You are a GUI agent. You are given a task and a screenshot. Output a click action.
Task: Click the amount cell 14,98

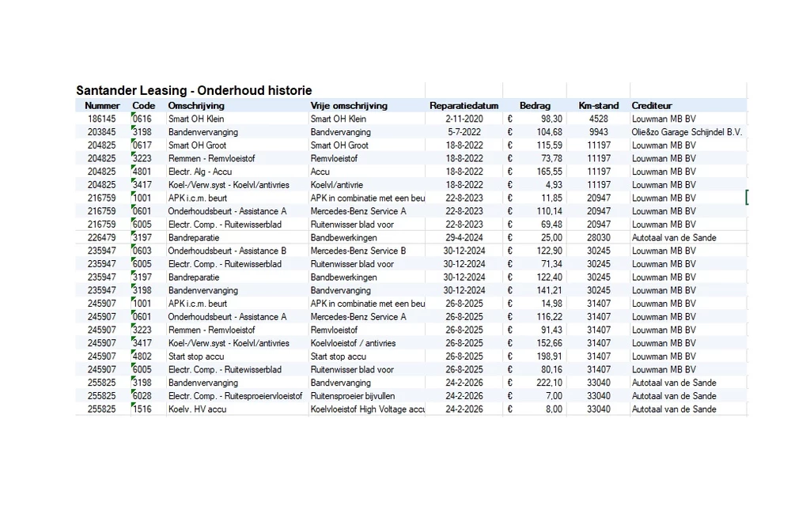pos(551,304)
